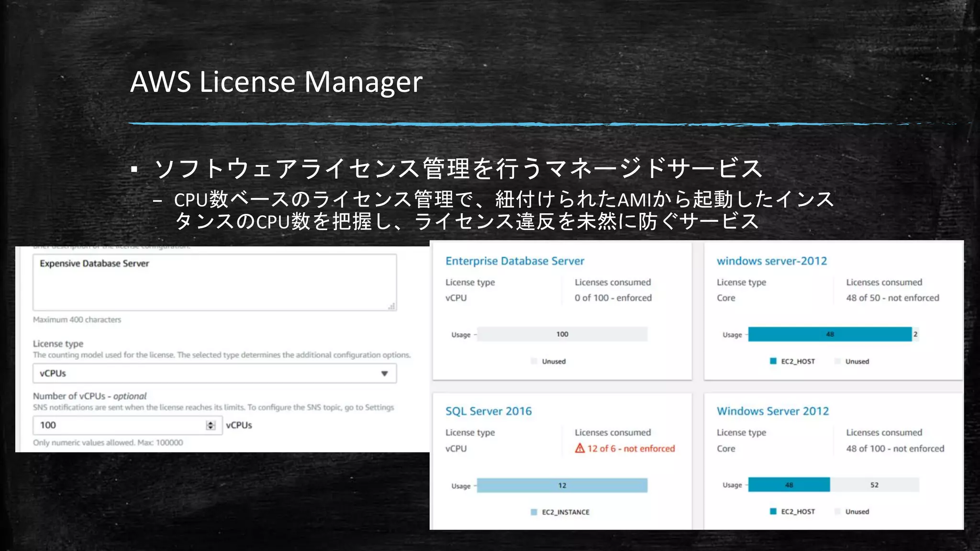The width and height of the screenshot is (980, 551).
Task: Click the text area resize grip handle
Action: point(392,306)
